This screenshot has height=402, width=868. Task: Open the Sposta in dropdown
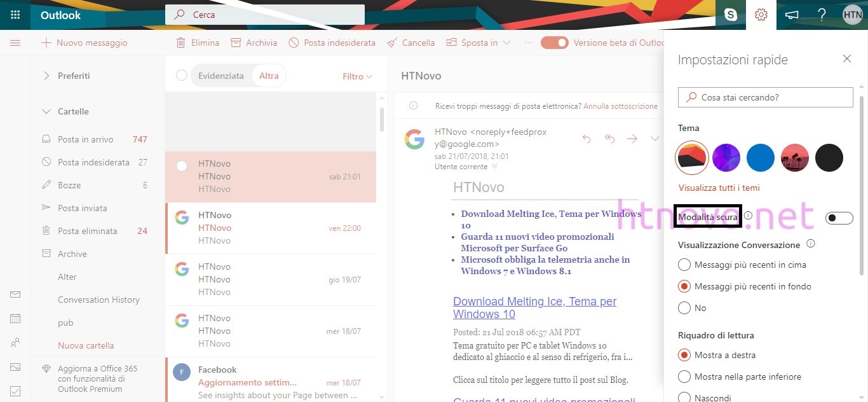point(478,43)
